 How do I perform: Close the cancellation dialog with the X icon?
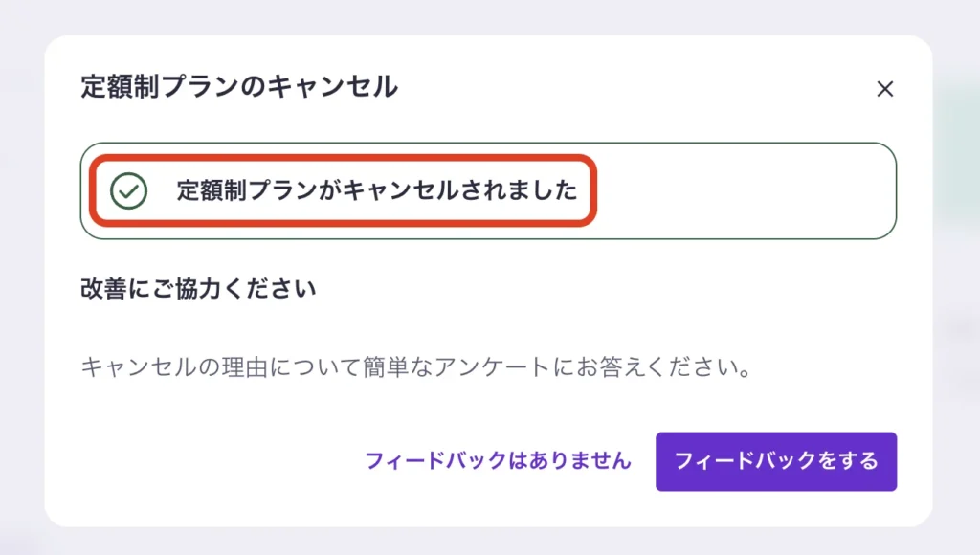click(885, 89)
